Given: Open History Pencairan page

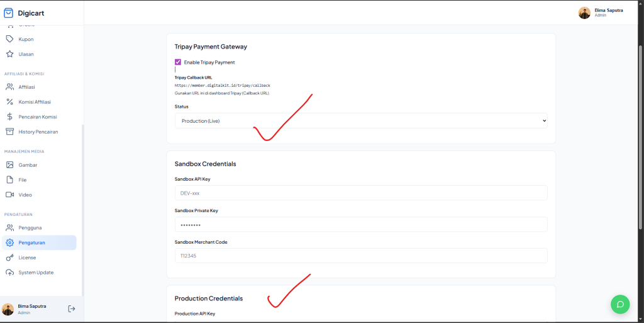Looking at the screenshot, I should [x=38, y=132].
